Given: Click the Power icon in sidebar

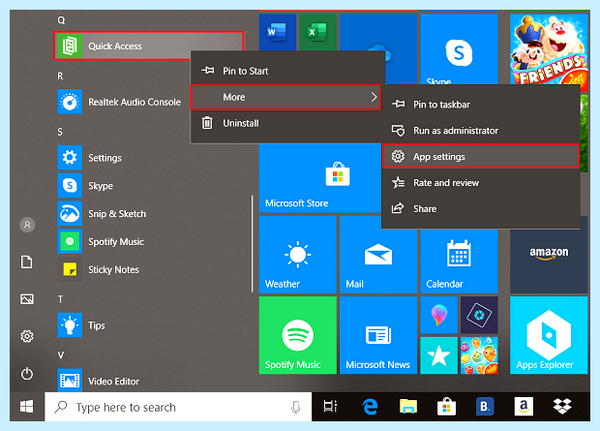Looking at the screenshot, I should coord(27,374).
